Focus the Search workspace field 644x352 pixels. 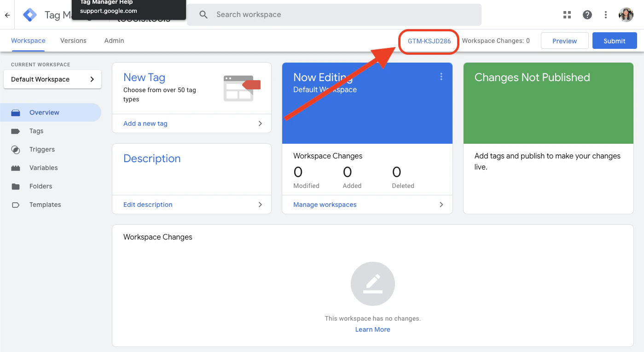point(334,15)
